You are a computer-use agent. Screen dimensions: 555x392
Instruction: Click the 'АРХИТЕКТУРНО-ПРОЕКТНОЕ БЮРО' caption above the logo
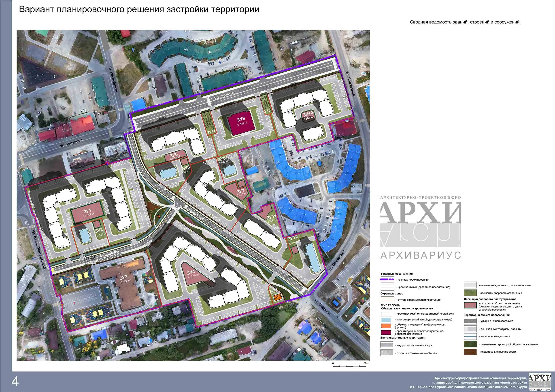(421, 197)
